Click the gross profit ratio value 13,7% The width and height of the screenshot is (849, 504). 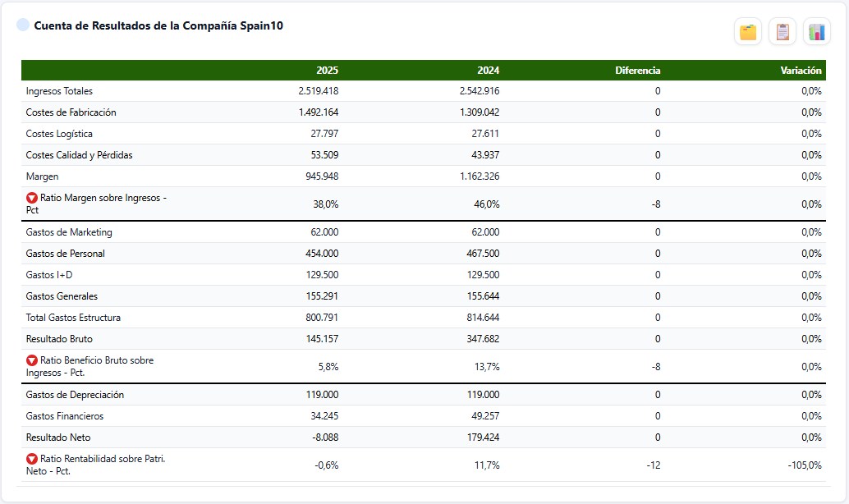(487, 367)
